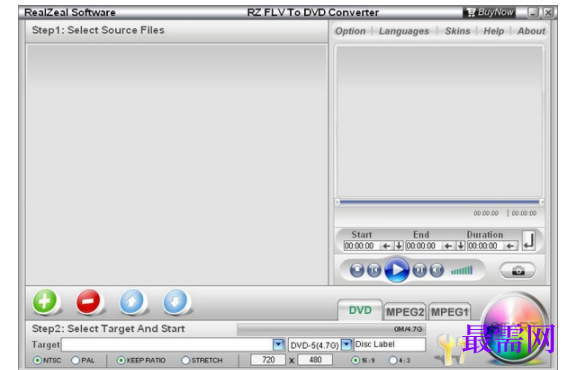Click the Start time field

[362, 246]
